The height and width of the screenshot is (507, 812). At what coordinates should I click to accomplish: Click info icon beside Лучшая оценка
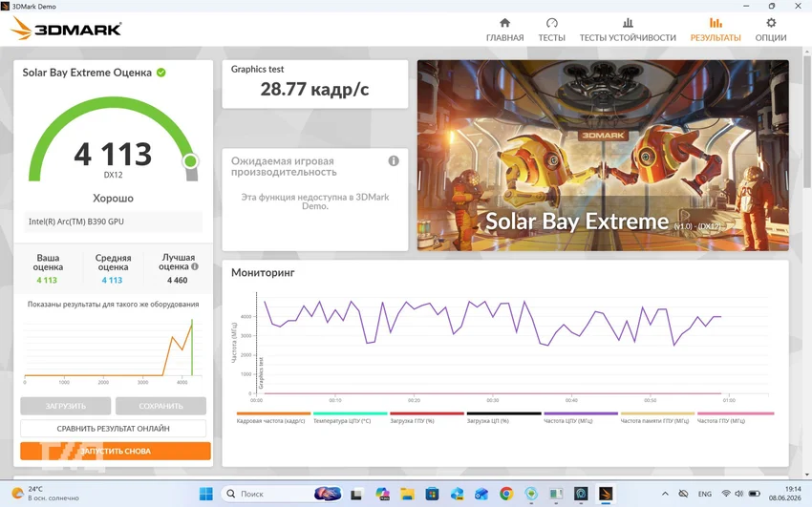(x=195, y=267)
